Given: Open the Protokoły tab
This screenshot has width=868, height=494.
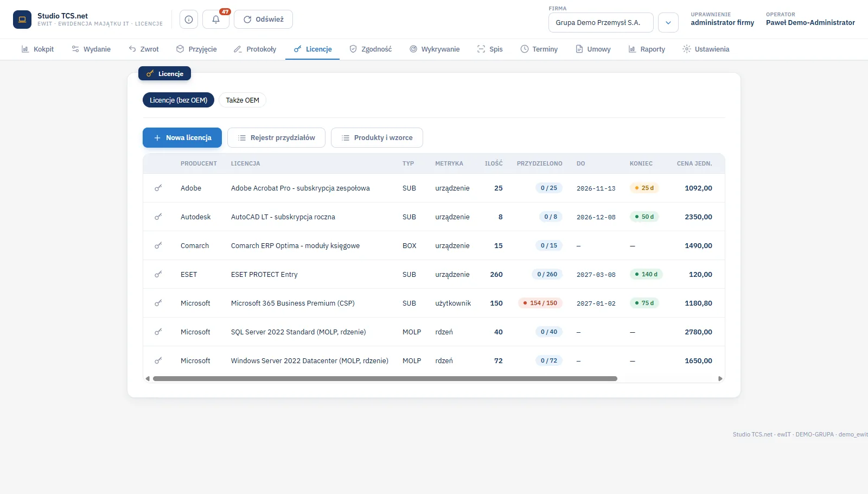Looking at the screenshot, I should [x=255, y=49].
